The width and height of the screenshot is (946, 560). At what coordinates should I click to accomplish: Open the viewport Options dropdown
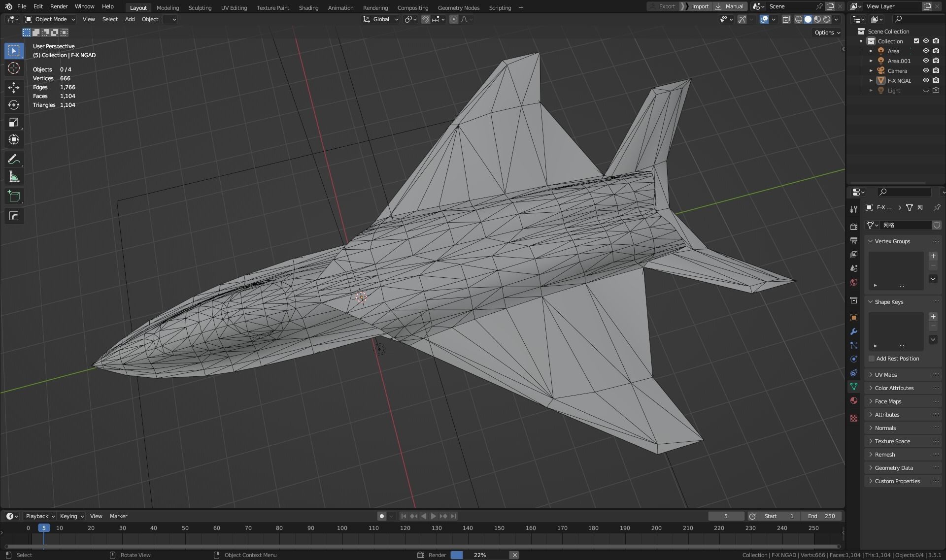point(827,33)
